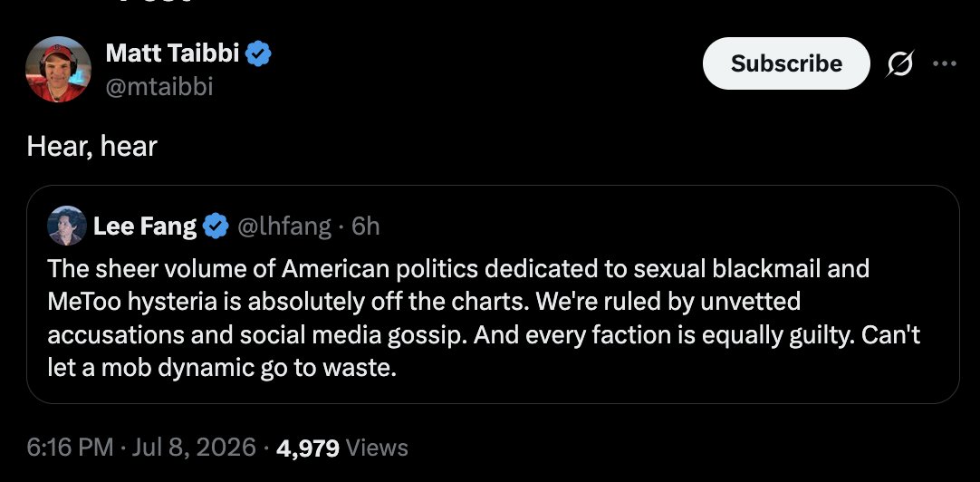Screen dimensions: 980x482
Task: Open the Grok explain-this-post icon
Action: click(x=899, y=63)
